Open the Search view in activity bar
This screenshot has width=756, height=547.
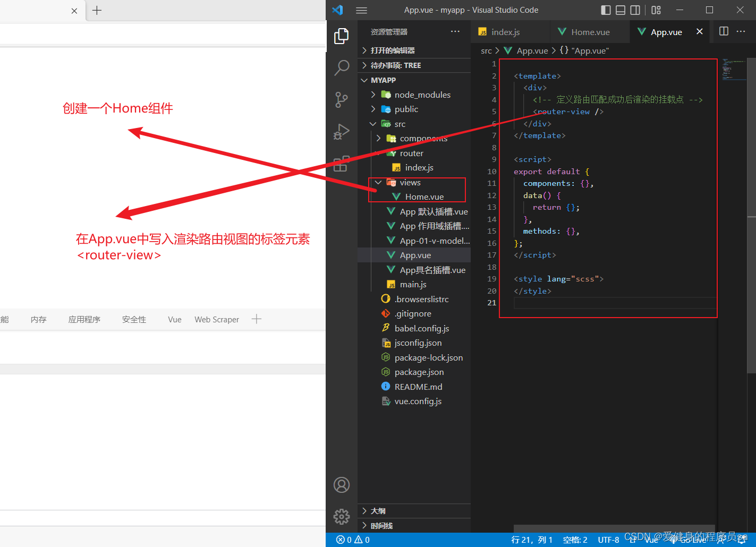(x=341, y=68)
